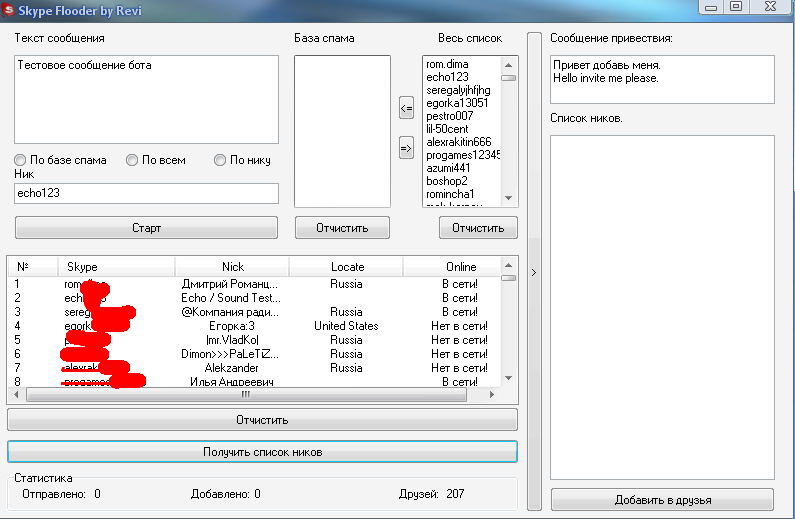The image size is (795, 519).
Task: Select progames12345 in Весь список
Action: [462, 155]
